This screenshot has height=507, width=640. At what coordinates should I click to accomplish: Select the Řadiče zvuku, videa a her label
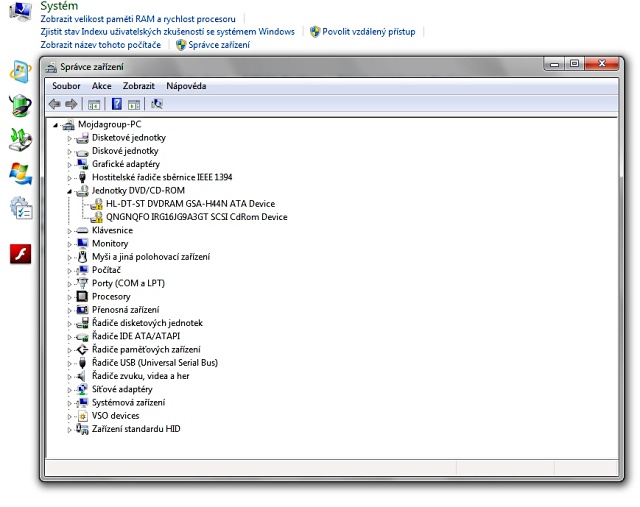coord(140,376)
